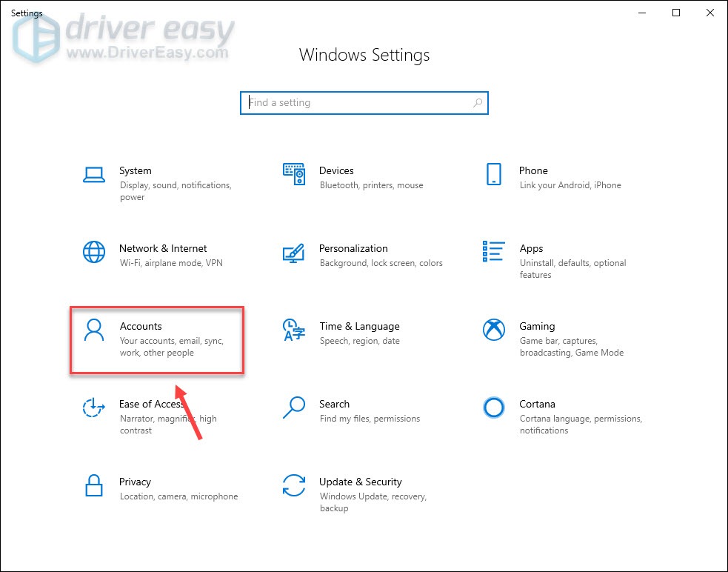
Task: Click 'Uninstall, defaults, optional features' text
Action: coord(573,268)
